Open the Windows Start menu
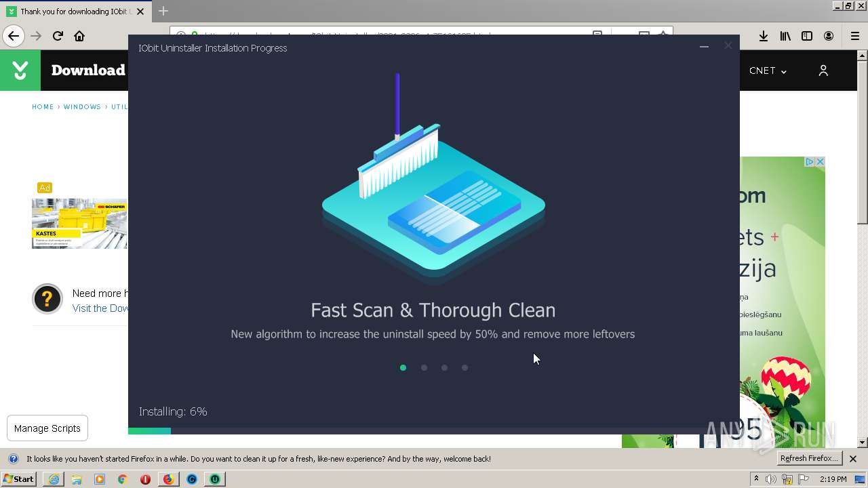Screen dimensions: 868x488 (19, 479)
